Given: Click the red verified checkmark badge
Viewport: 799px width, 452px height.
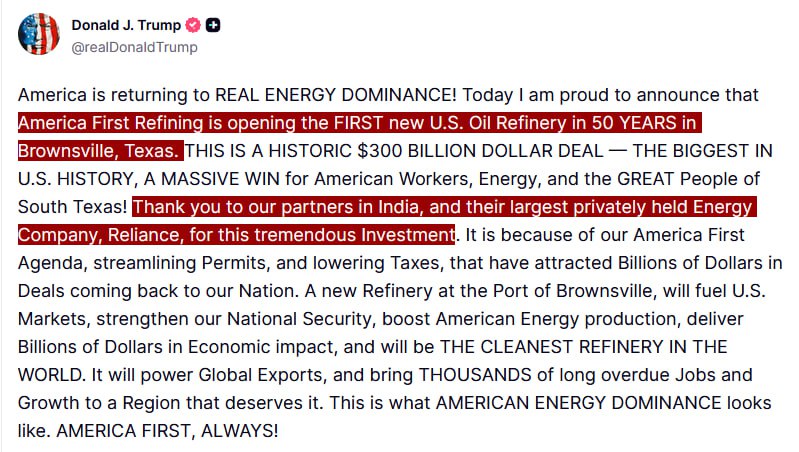Looking at the screenshot, I should pyautogui.click(x=193, y=25).
